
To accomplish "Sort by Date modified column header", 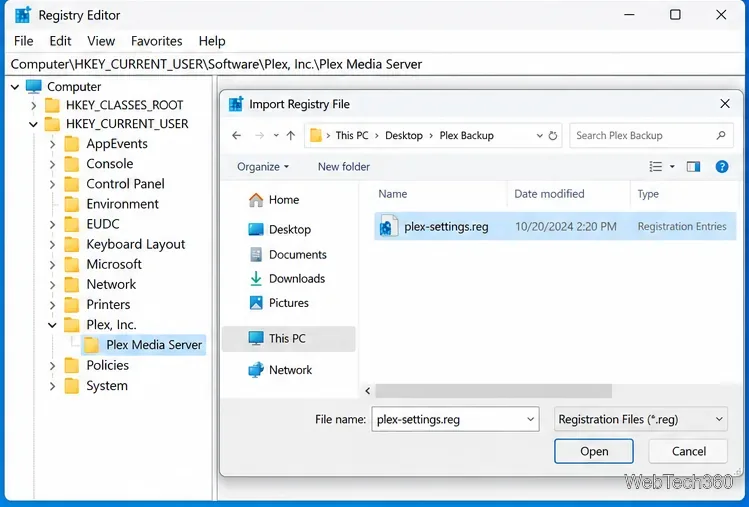I will (549, 194).
